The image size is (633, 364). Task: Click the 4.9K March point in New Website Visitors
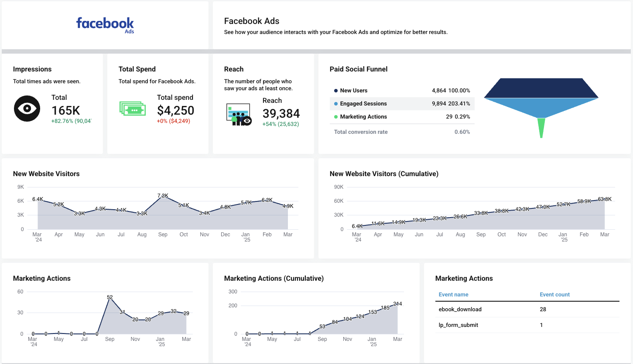(288, 206)
